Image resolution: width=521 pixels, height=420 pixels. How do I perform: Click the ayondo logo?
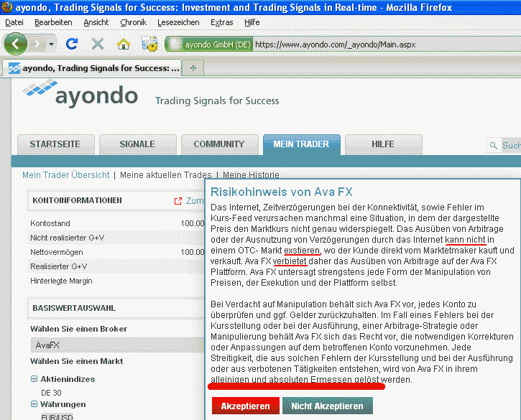pos(80,94)
